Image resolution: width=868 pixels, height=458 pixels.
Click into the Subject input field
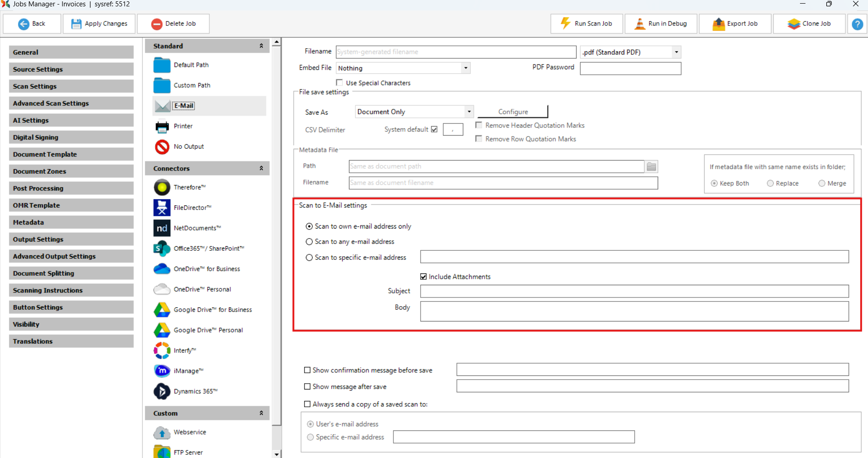pos(634,291)
